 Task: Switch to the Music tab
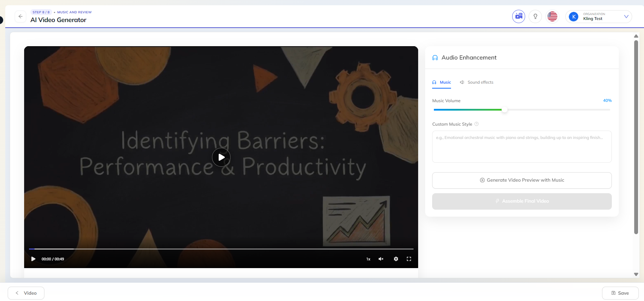click(442, 82)
